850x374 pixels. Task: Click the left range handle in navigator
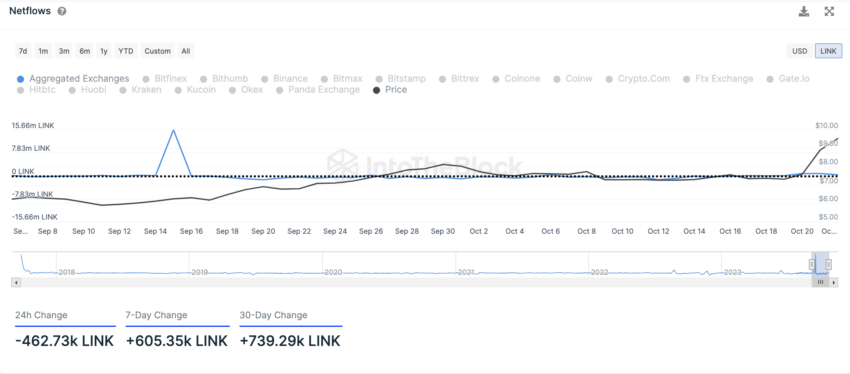tap(812, 265)
